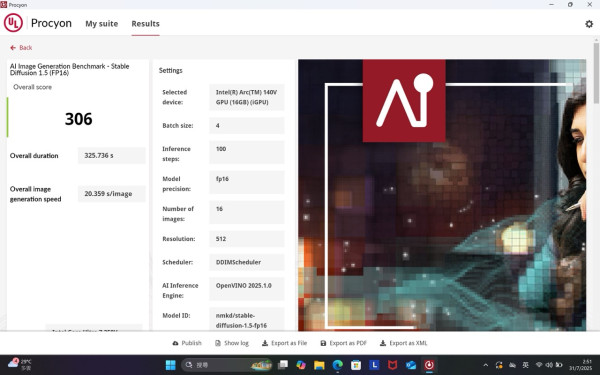This screenshot has height=375, width=600.
Task: Show hidden system tray icons
Action: 486,365
